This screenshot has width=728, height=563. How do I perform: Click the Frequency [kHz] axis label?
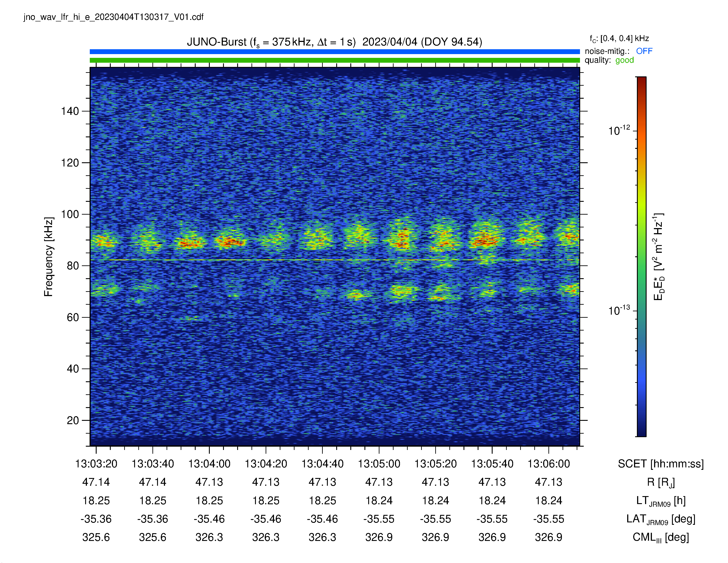tap(49, 257)
